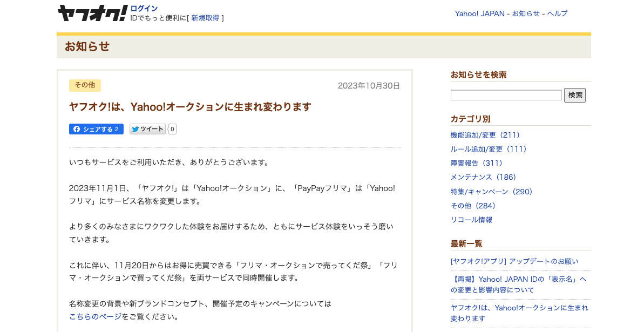Click text いつもサービスをご利用いただき、ありがとうございます。
Viewport: 644px width, 332px height.
(x=171, y=162)
